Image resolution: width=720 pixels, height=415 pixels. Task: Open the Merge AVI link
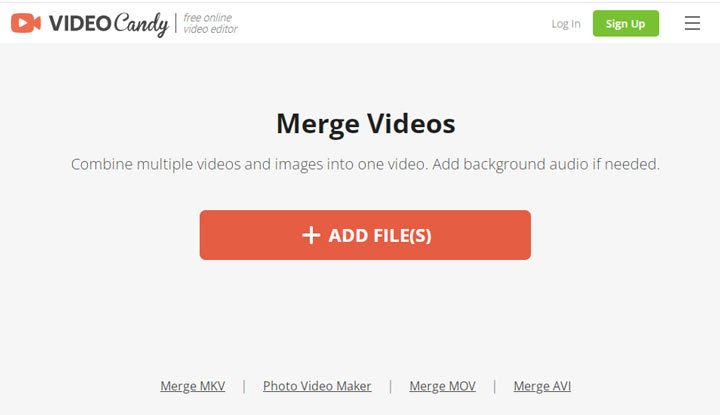point(542,386)
